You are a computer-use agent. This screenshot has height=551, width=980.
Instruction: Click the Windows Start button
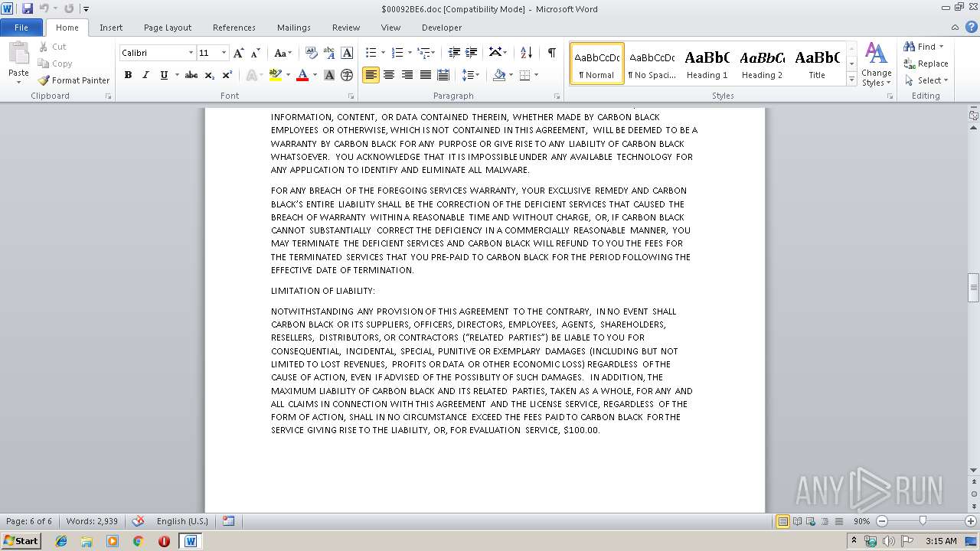tap(21, 541)
